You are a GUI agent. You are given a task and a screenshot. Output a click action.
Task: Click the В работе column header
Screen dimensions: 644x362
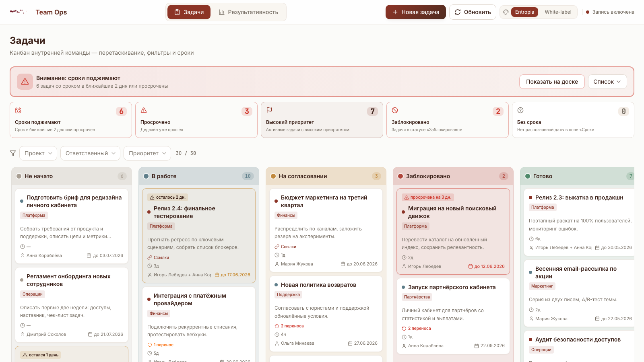coord(199,176)
